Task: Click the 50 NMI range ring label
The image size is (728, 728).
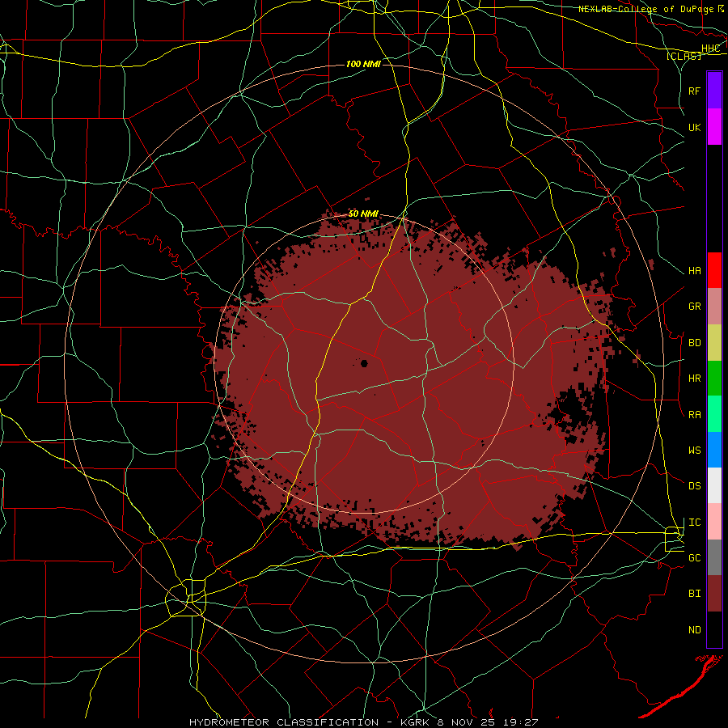Action: coord(363,214)
